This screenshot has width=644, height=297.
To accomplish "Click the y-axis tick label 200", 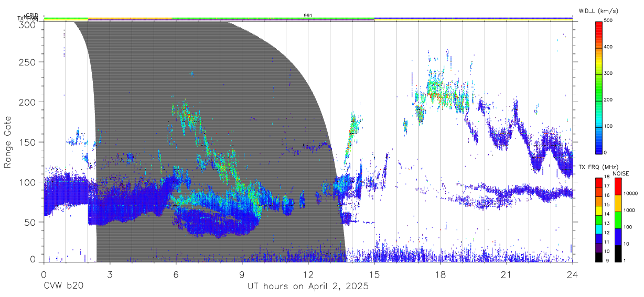I will coord(28,102).
